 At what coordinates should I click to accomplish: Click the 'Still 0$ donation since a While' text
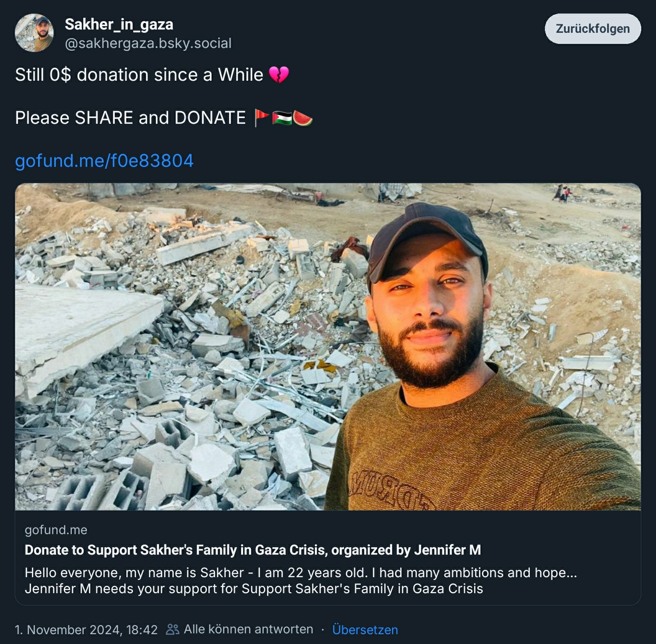click(x=139, y=75)
